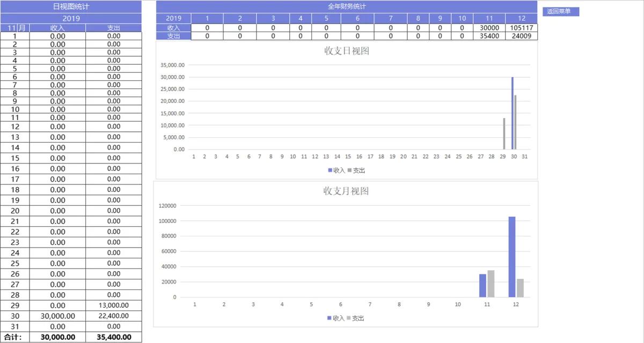The width and height of the screenshot is (644, 343).
Task: Click the 支出 legend entry in monthly chart
Action: (x=355, y=318)
